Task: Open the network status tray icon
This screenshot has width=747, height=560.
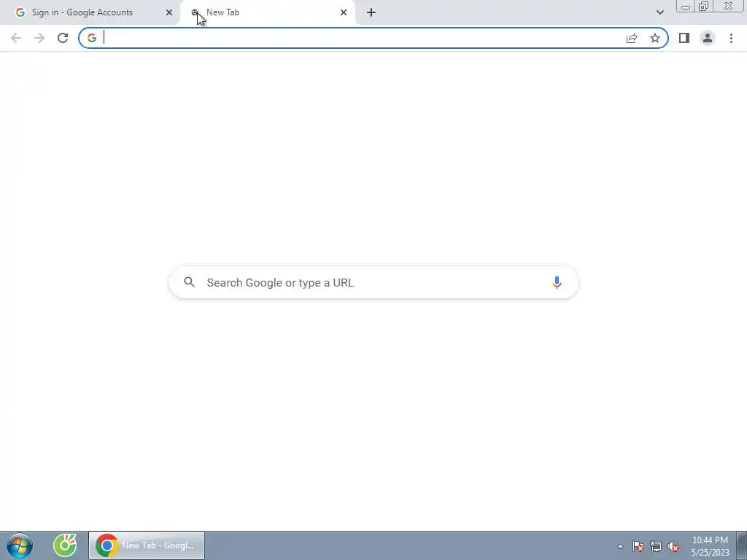Action: point(656,546)
